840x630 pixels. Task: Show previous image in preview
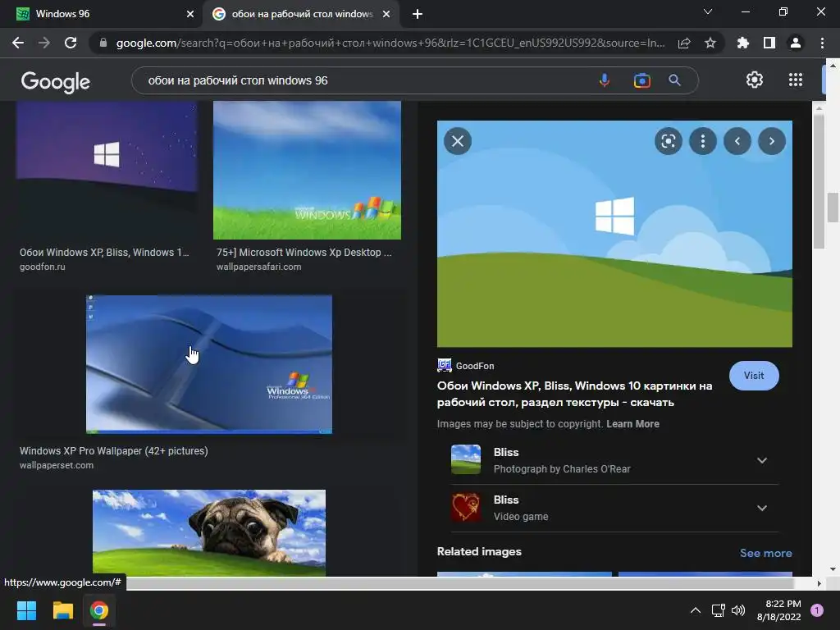[737, 141]
